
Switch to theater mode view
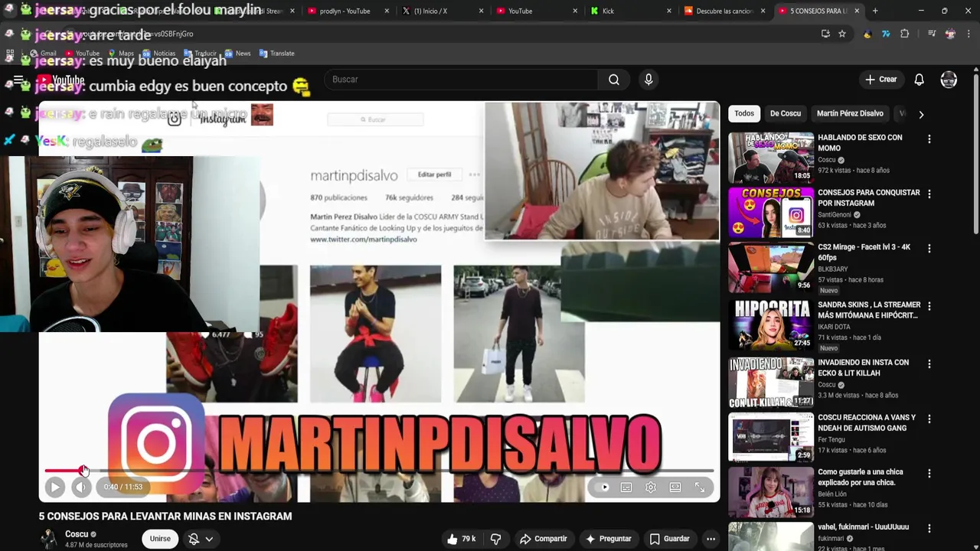pyautogui.click(x=675, y=487)
